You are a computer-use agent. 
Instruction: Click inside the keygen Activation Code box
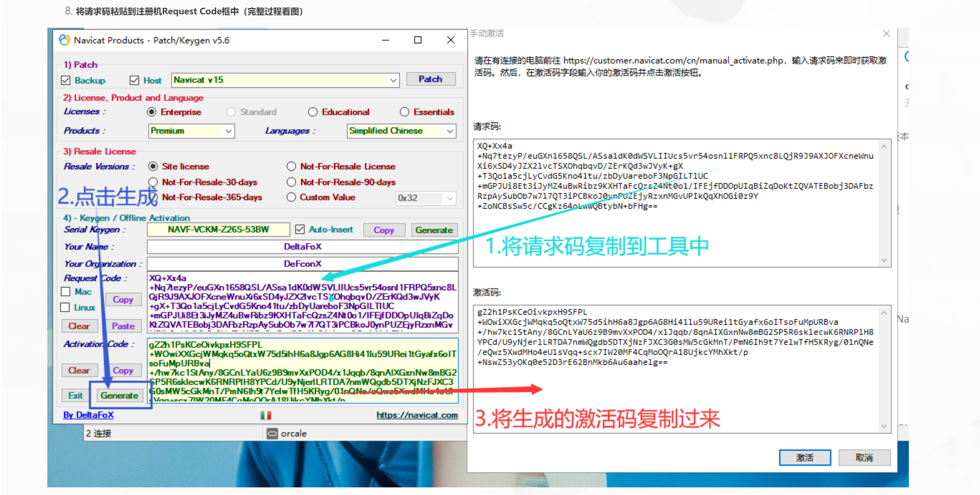[302, 370]
